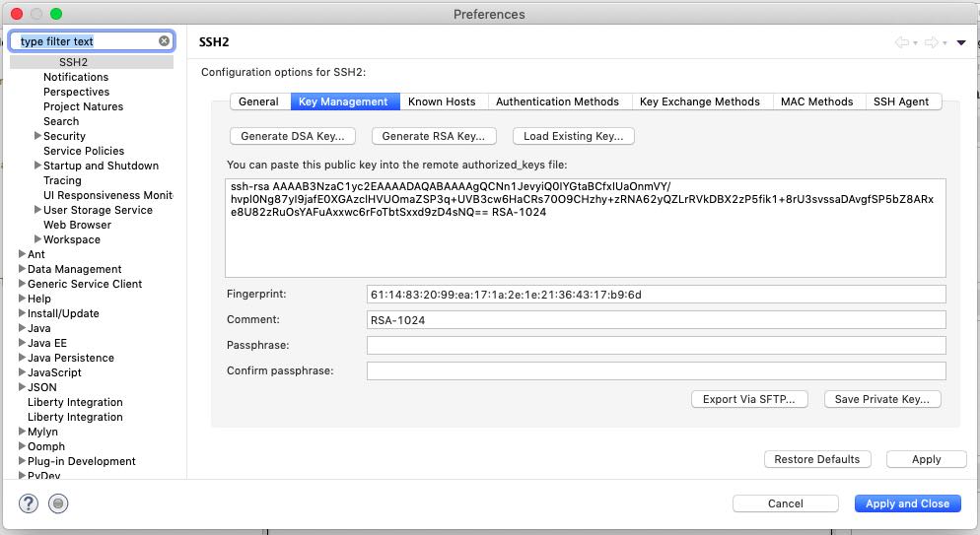Select Liberty Integration in the tree
Image resolution: width=980 pixels, height=535 pixels.
75,402
